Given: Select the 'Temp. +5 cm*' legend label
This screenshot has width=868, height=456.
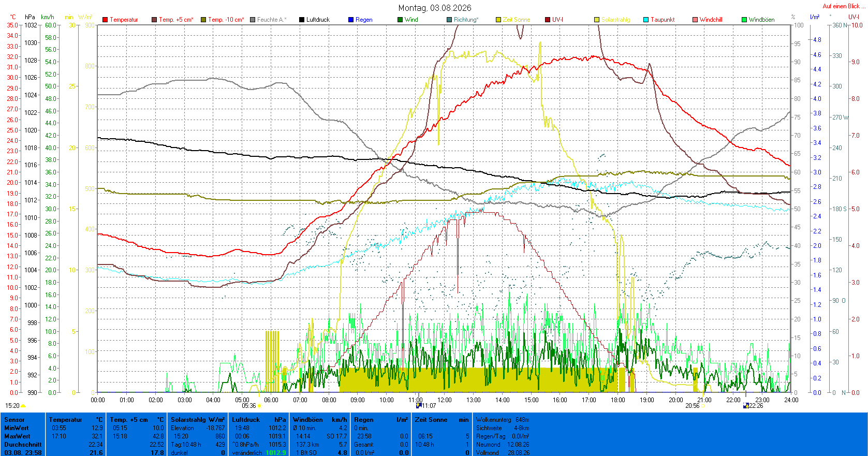Looking at the screenshot, I should (x=176, y=20).
